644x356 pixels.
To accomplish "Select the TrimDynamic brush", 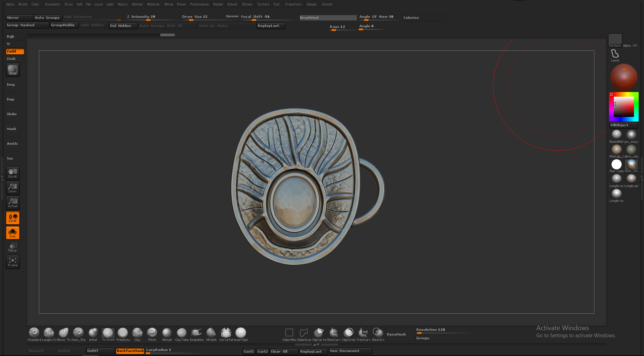I will (x=122, y=334).
